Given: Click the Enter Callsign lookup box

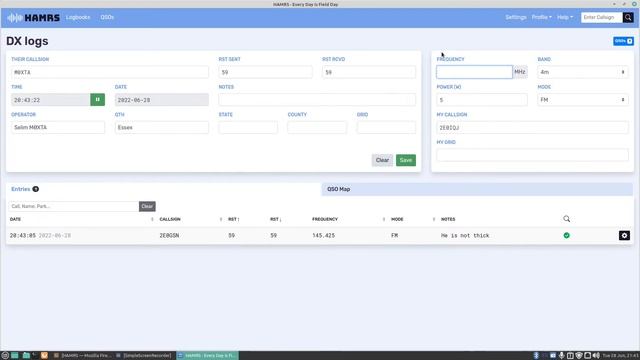Looking at the screenshot, I should (x=602, y=17).
